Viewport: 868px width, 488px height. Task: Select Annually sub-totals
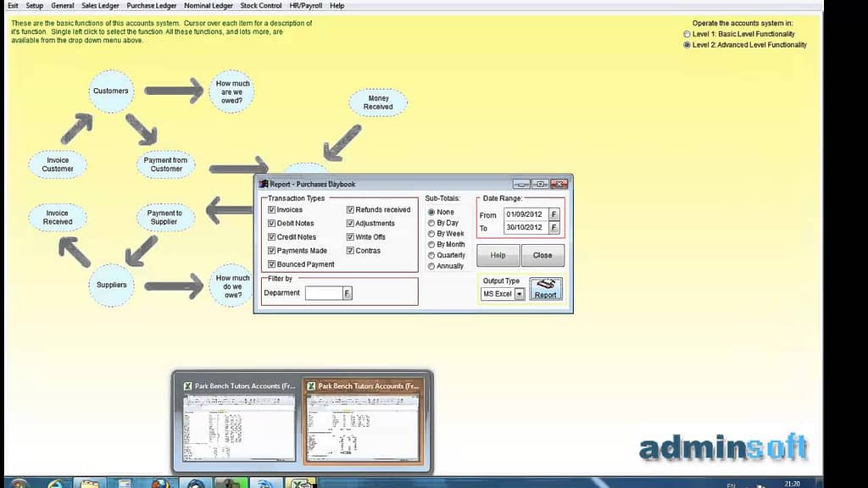point(431,266)
